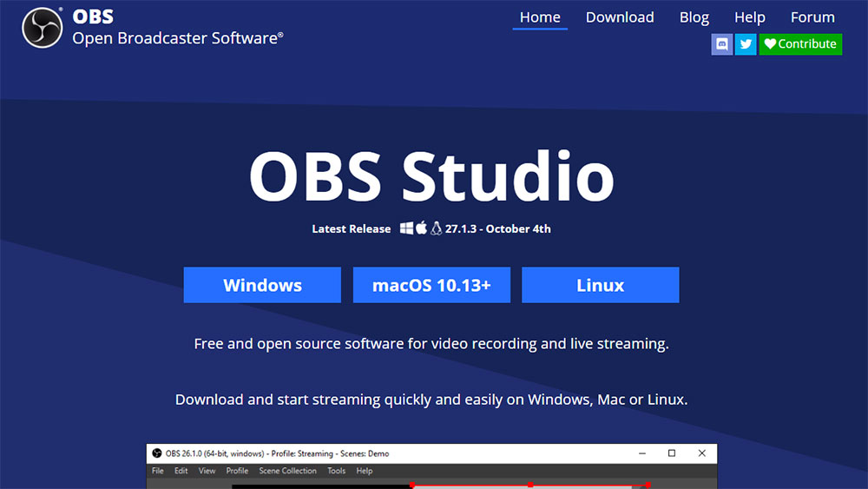Open Help menu in the demo OBS window
Image resolution: width=868 pixels, height=489 pixels.
[365, 471]
